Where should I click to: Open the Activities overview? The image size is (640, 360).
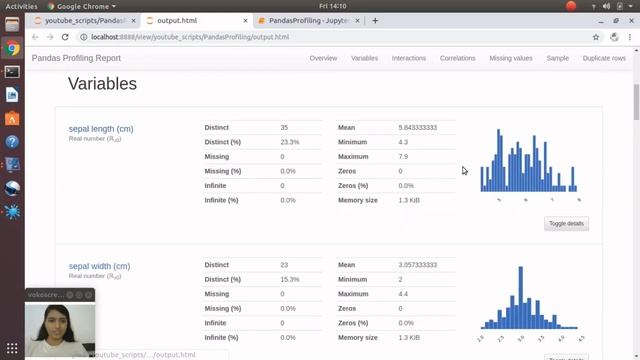(21, 6)
